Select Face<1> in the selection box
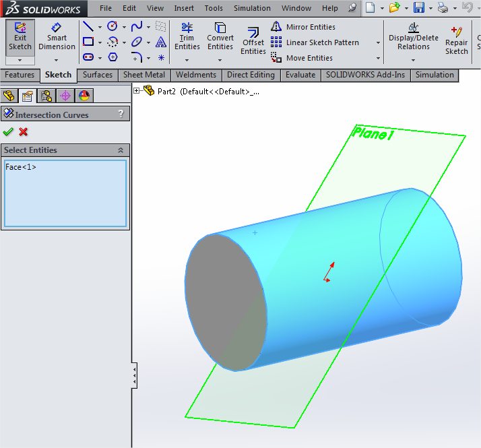Viewport: 481px width, 448px height. click(x=21, y=167)
